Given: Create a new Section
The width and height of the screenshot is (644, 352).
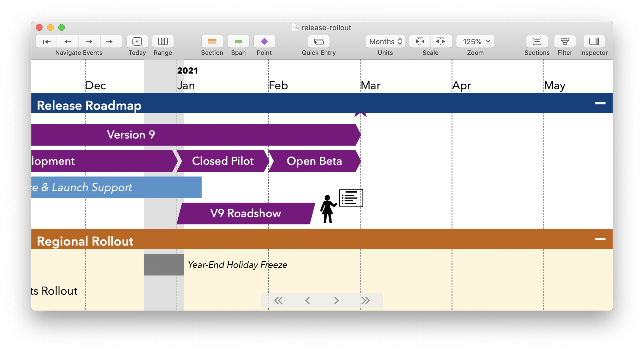Looking at the screenshot, I should click(x=212, y=41).
